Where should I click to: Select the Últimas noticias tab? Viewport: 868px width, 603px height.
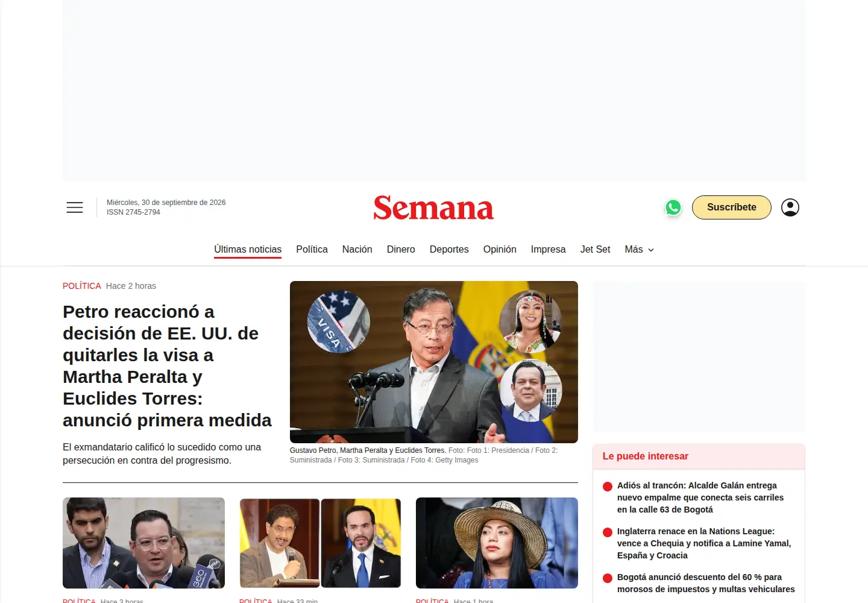tap(248, 249)
